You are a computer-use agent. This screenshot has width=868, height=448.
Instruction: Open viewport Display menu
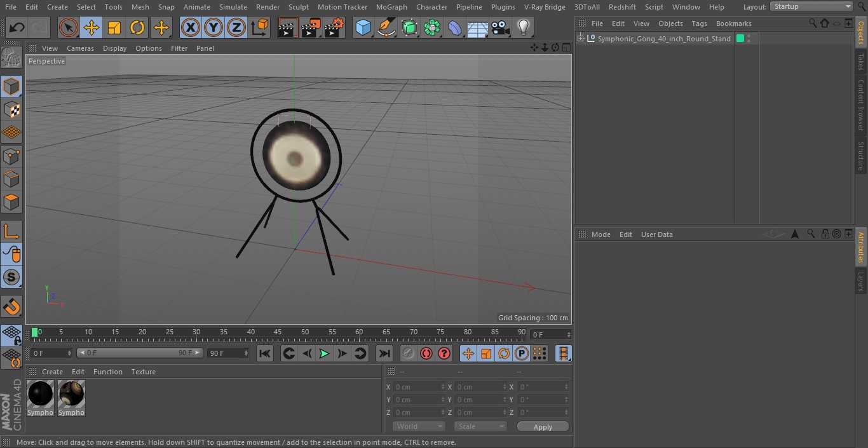pyautogui.click(x=115, y=48)
